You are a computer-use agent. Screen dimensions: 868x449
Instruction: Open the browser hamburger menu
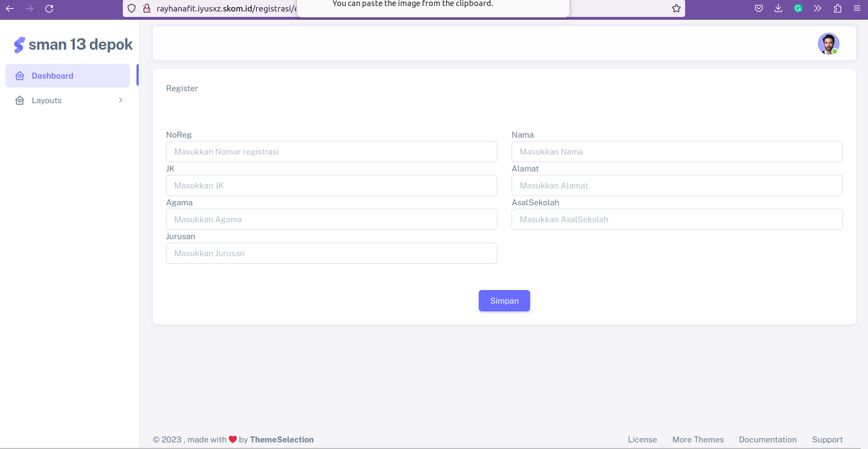pyautogui.click(x=857, y=8)
